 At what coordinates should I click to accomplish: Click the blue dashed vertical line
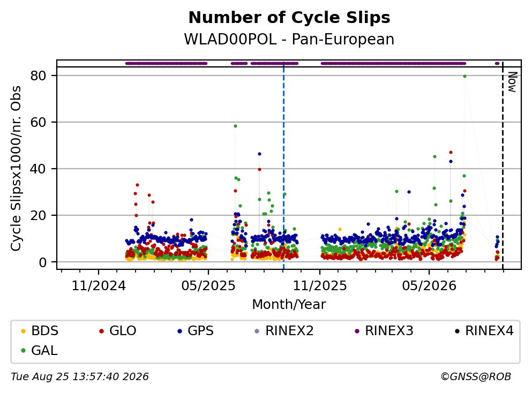coord(283,166)
